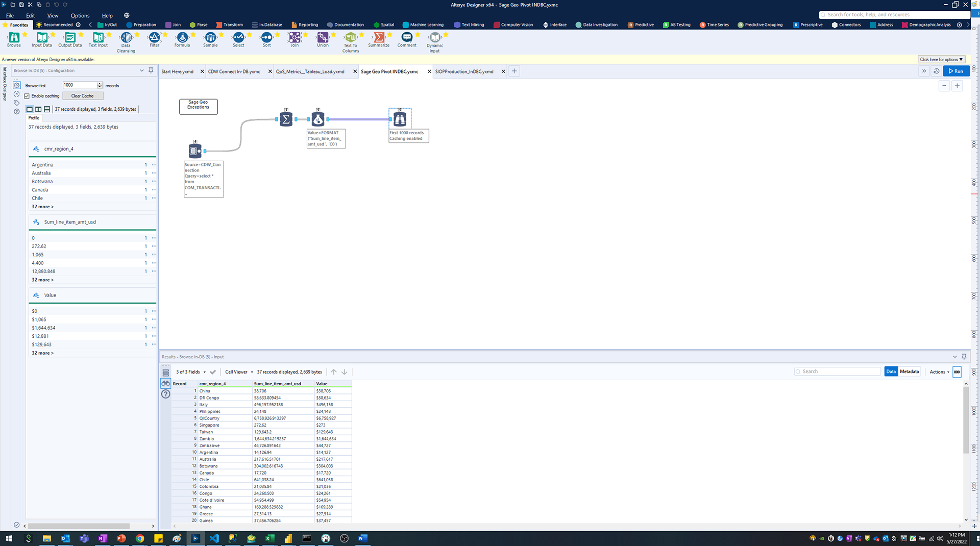Click the results Search box
The height and width of the screenshot is (546, 980).
837,371
